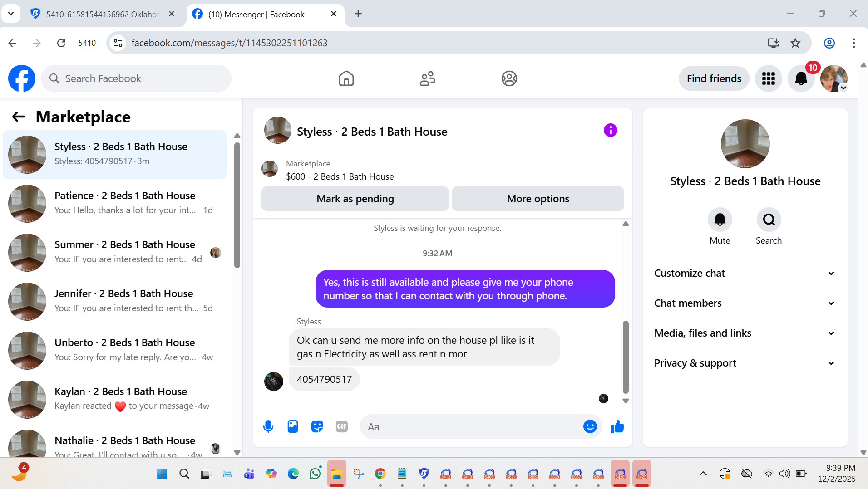Open the Home feed icon

click(346, 78)
